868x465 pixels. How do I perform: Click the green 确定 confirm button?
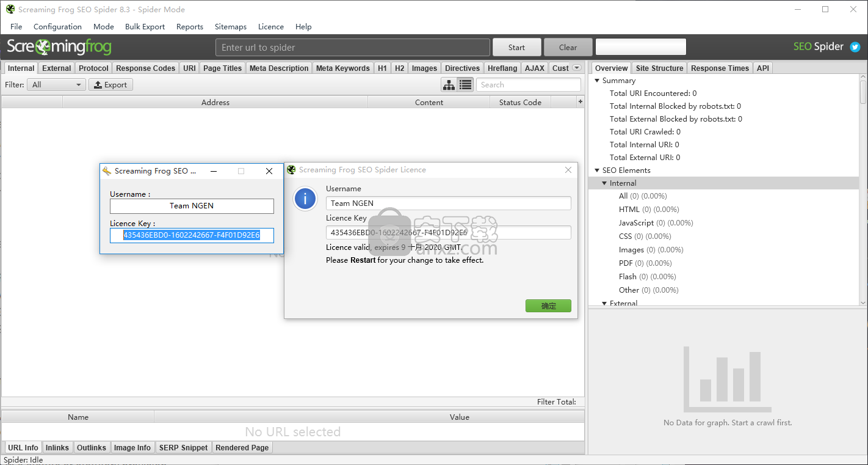(x=548, y=306)
